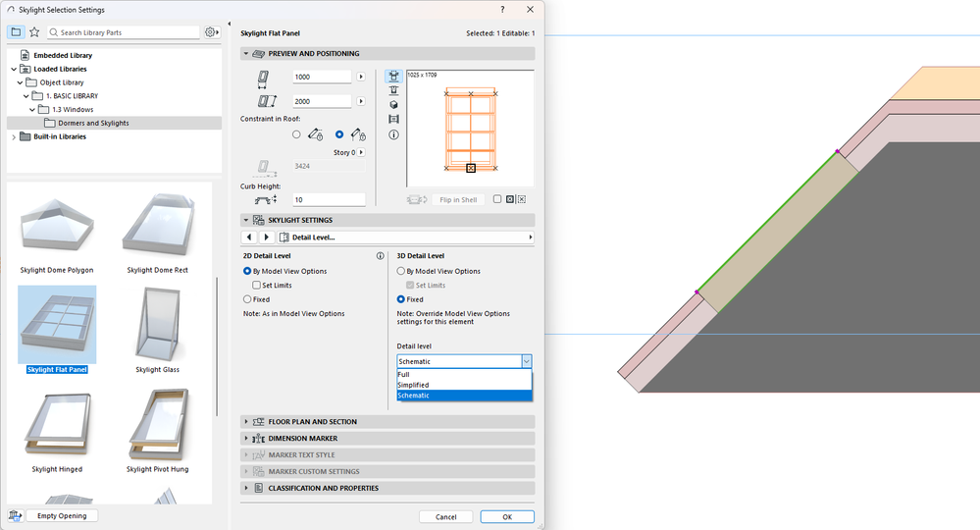This screenshot has height=530, width=980.
Task: Go to the next settings page arrow
Action: point(266,238)
